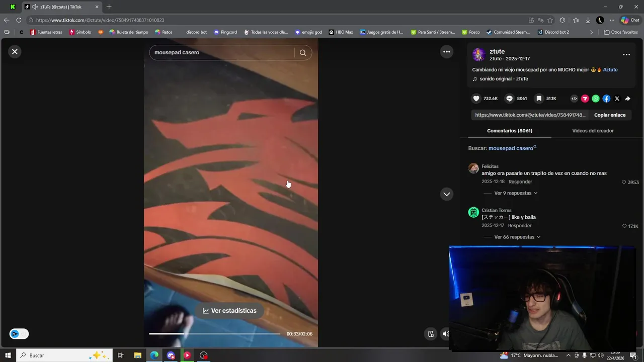The height and width of the screenshot is (362, 644).
Task: Click the browser back arrow
Action: point(6,20)
